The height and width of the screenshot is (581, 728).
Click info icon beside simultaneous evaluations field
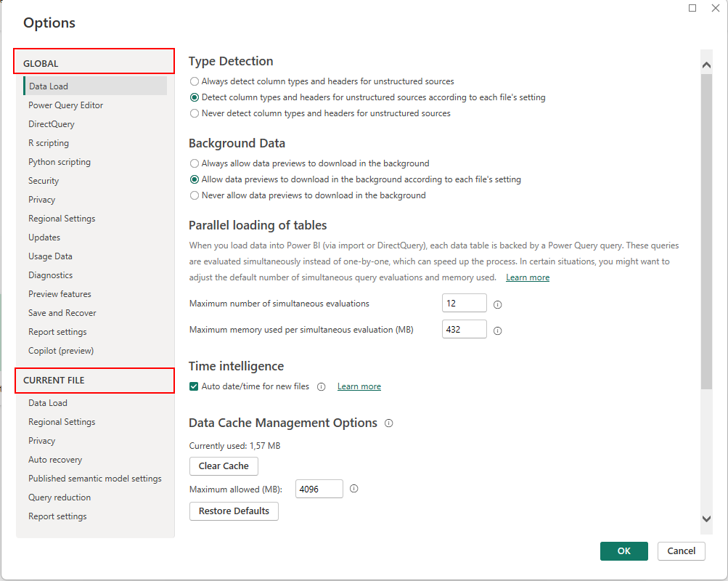point(497,305)
